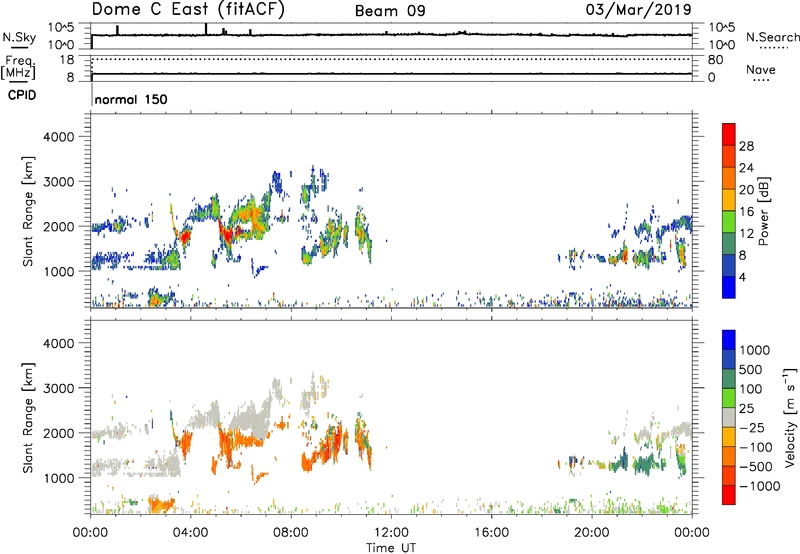Click the solid frequency line near 8 MHz

point(391,74)
